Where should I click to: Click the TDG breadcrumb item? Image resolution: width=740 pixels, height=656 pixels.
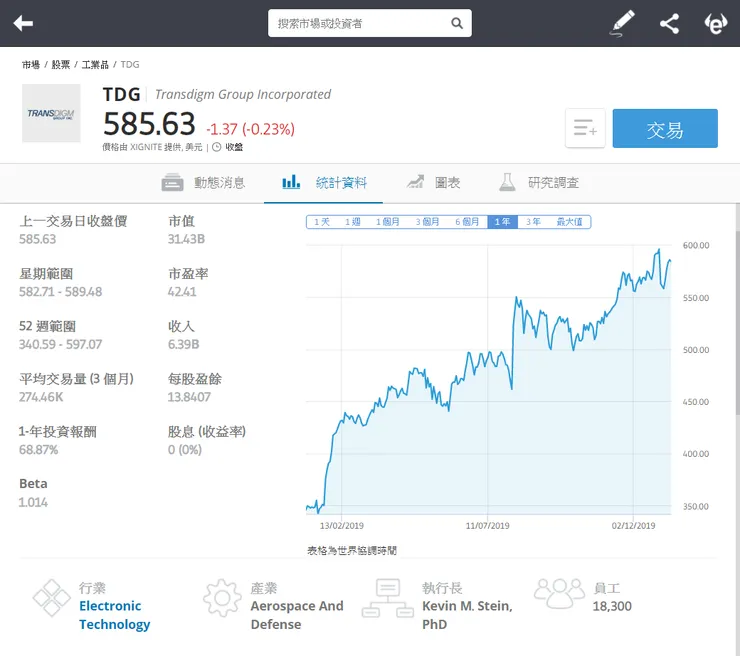point(130,65)
